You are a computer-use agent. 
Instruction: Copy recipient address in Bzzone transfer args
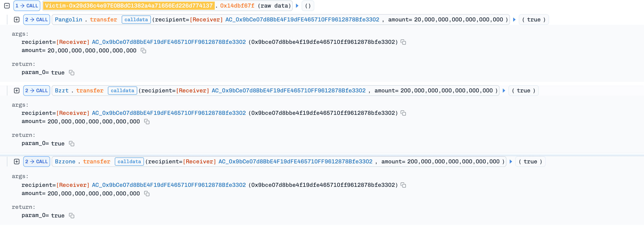pos(403,185)
